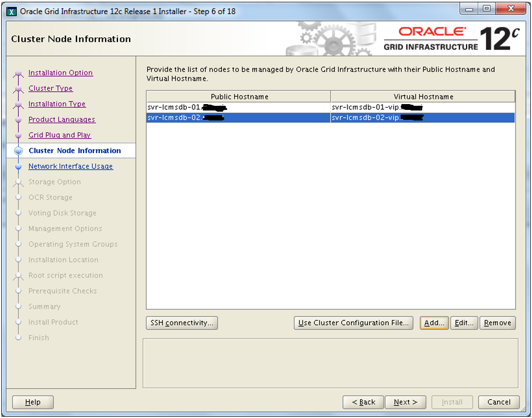532x418 pixels.
Task: Edit the selected node entry
Action: [x=464, y=323]
